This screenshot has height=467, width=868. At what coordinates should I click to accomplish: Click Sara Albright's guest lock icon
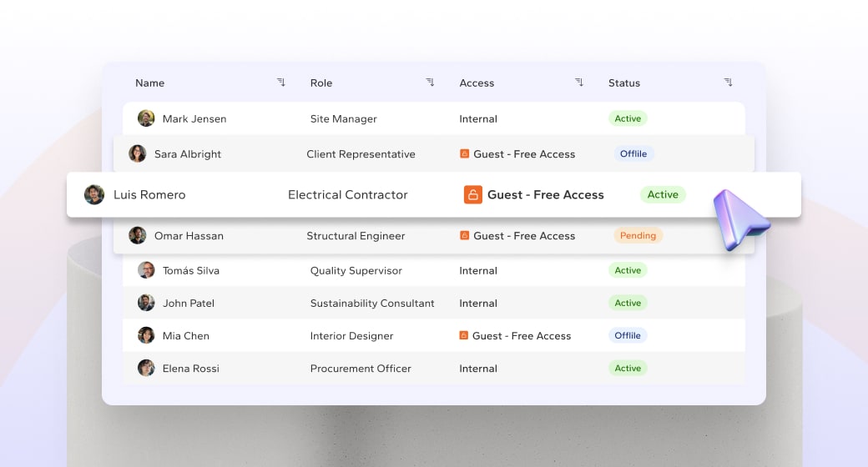pyautogui.click(x=465, y=154)
